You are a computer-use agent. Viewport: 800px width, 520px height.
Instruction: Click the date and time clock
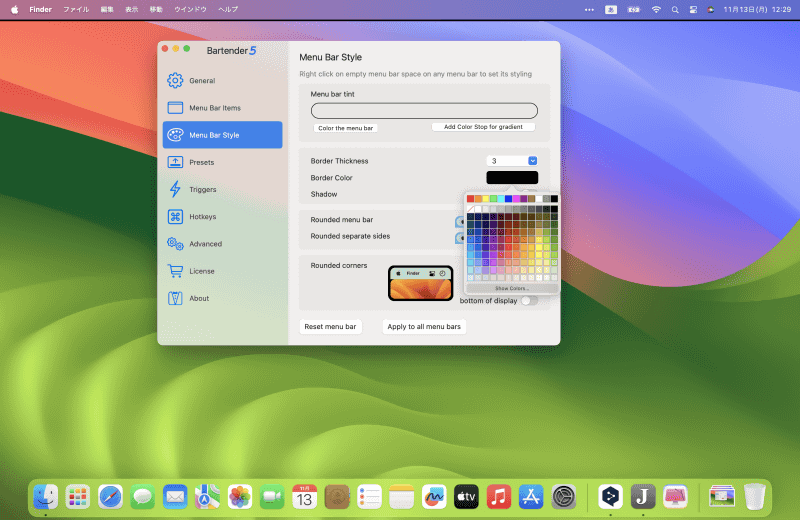pos(757,9)
